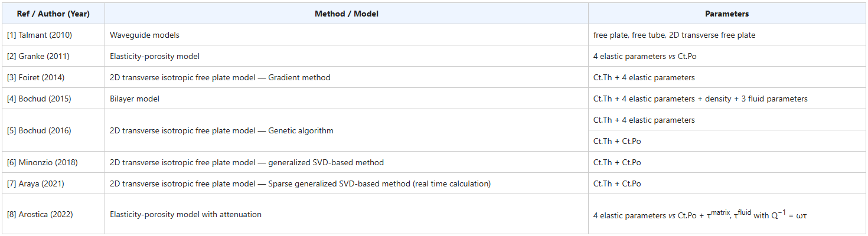Viewport: 868px width, 236px height.
Task: Click the 'Method / Model' column header
Action: (x=347, y=14)
